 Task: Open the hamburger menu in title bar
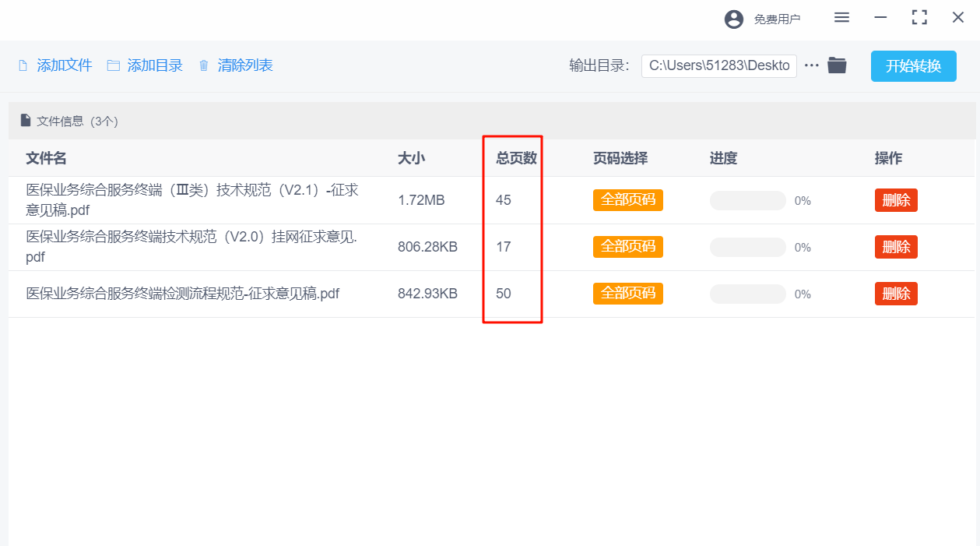click(841, 18)
